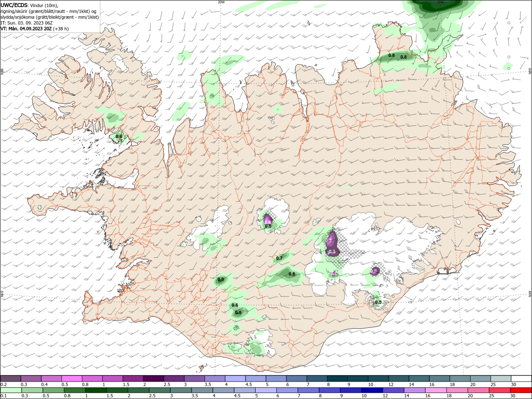Pick the 4 light periwinkle swatch in upper scale
The height and width of the screenshot is (399, 532).
coord(234,379)
